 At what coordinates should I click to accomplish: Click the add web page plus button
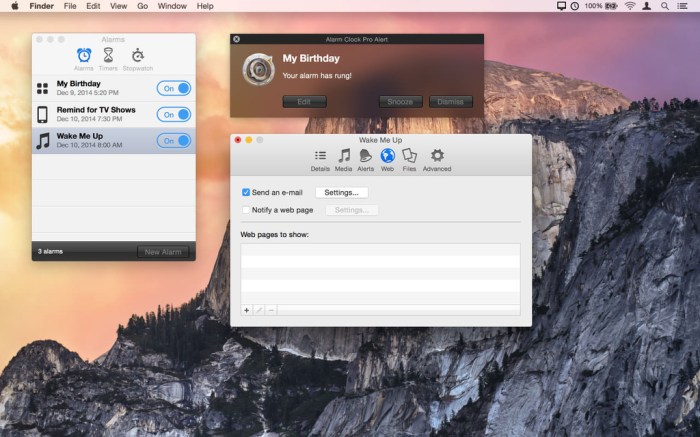(x=247, y=310)
